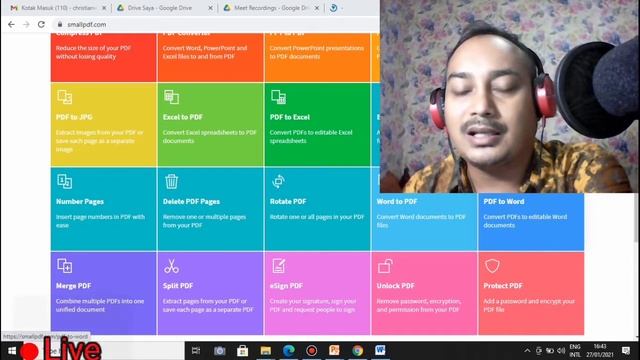Click the PDF to Excel tile icon

(278, 97)
